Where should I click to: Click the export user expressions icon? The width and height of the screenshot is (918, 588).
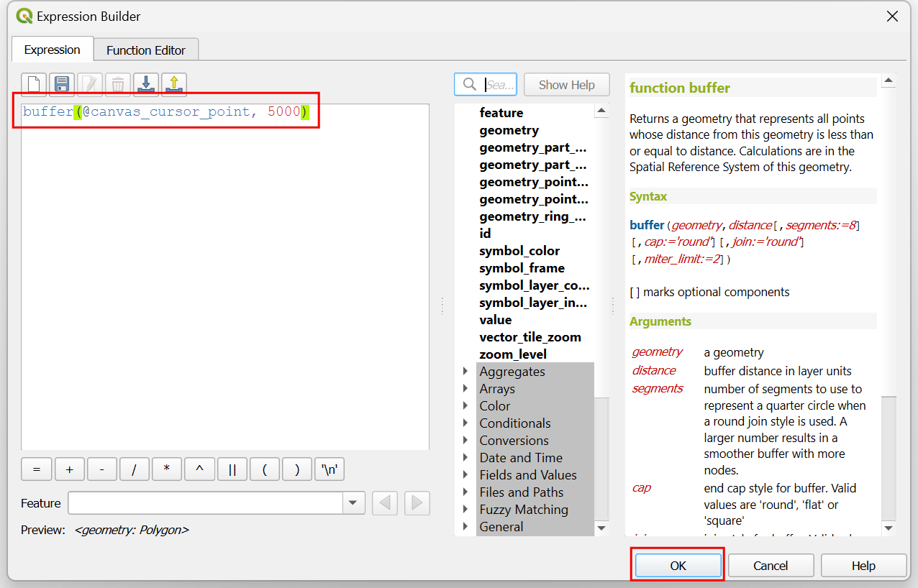pos(174,85)
